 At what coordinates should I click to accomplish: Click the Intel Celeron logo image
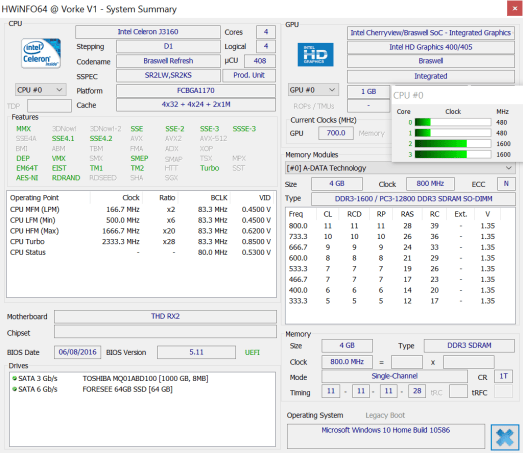coord(41,53)
